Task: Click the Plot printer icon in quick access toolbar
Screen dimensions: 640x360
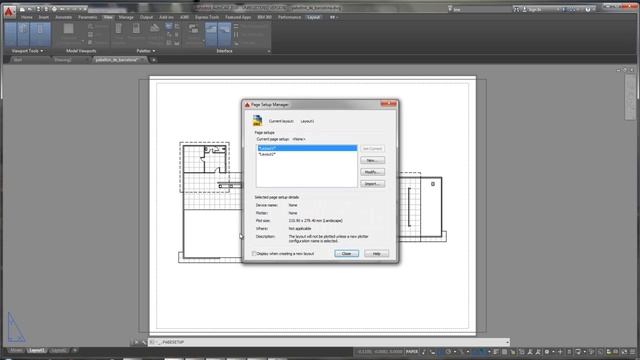Action: click(x=54, y=9)
